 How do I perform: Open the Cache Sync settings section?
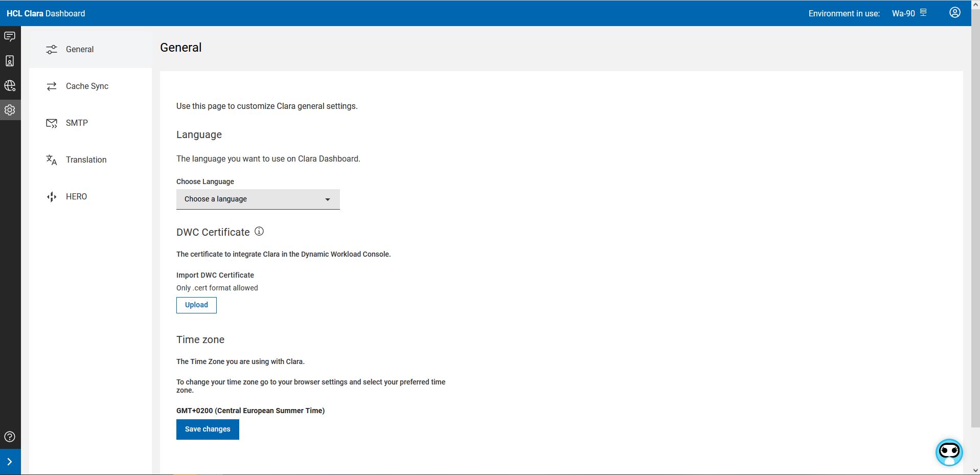[90, 86]
